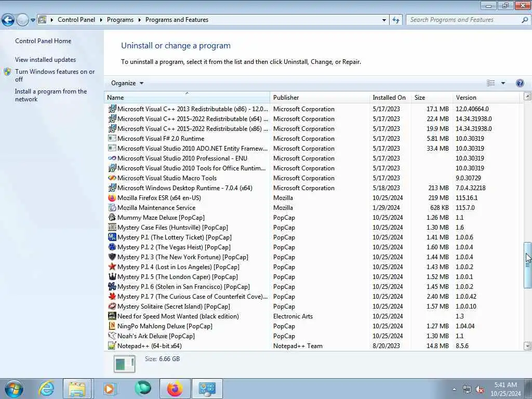
Task: Click the scrollbar up arrow
Action: (x=527, y=96)
